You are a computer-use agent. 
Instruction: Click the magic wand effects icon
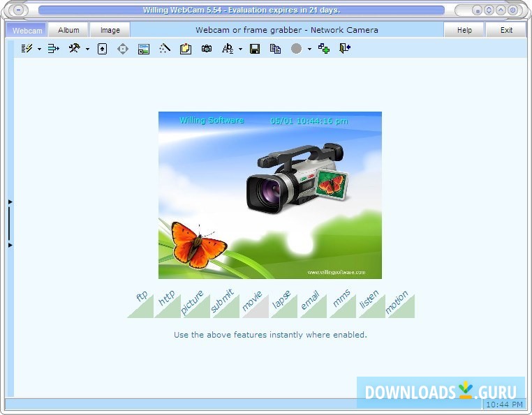(x=165, y=49)
